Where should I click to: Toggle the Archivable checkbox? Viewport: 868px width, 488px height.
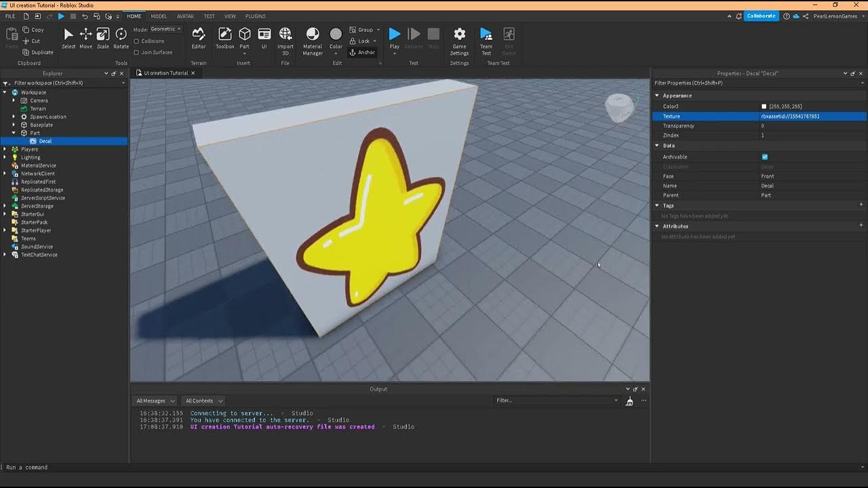coord(765,157)
